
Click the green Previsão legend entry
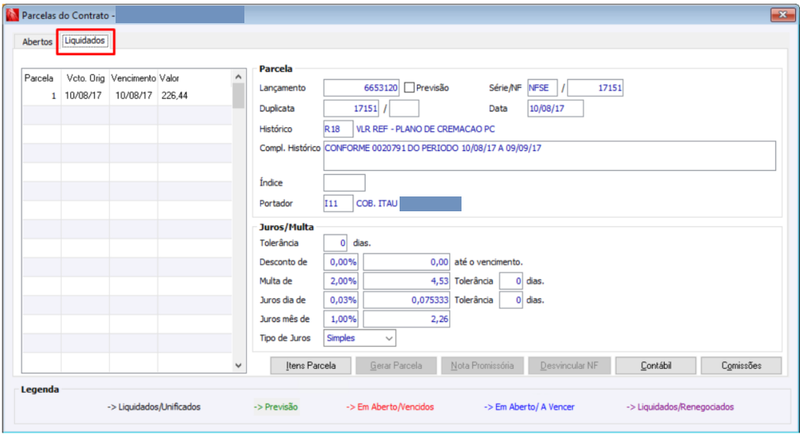[276, 407]
